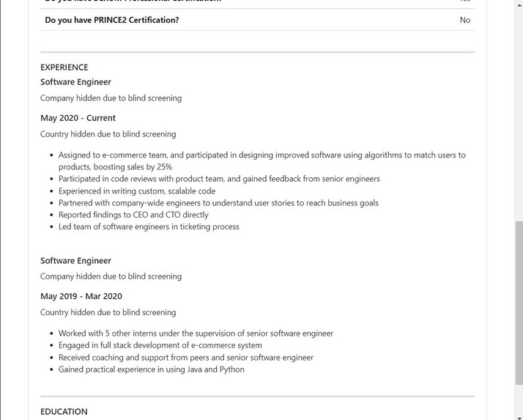Select the first Software Engineer job title
This screenshot has width=523, height=420.
(75, 82)
